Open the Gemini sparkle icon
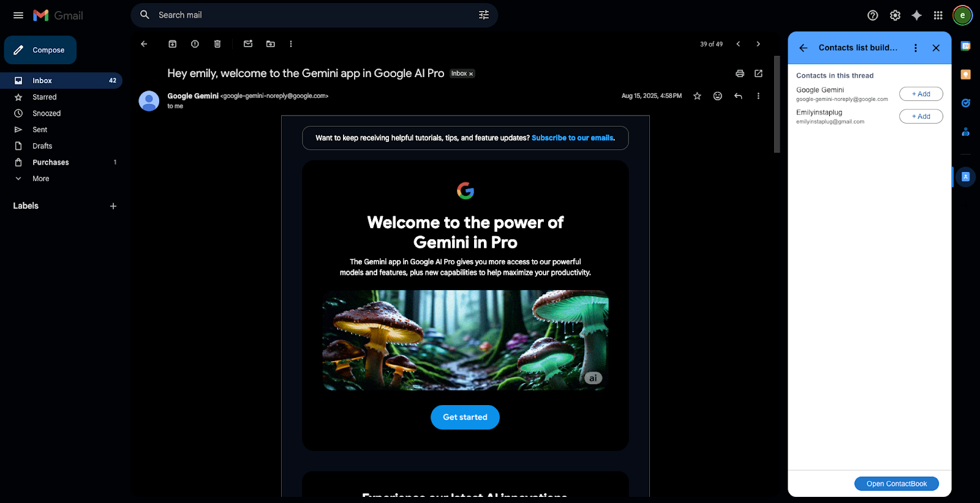 [x=916, y=15]
